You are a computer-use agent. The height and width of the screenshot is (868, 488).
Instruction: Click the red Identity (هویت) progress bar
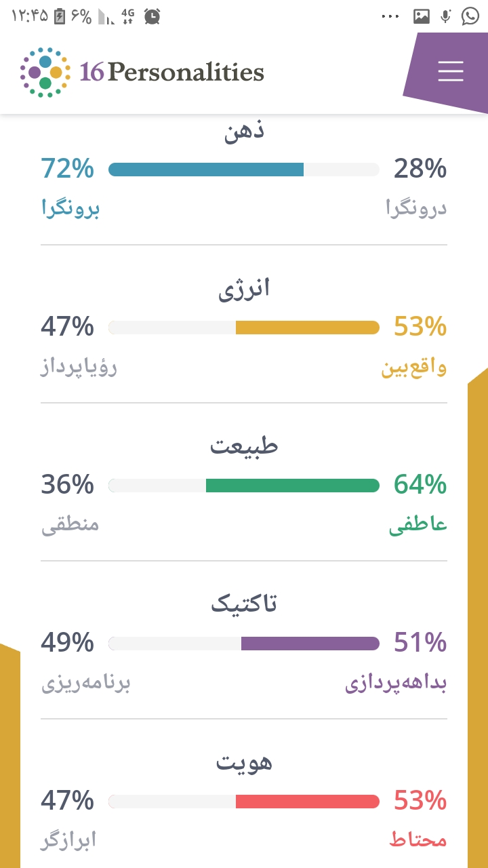[307, 802]
